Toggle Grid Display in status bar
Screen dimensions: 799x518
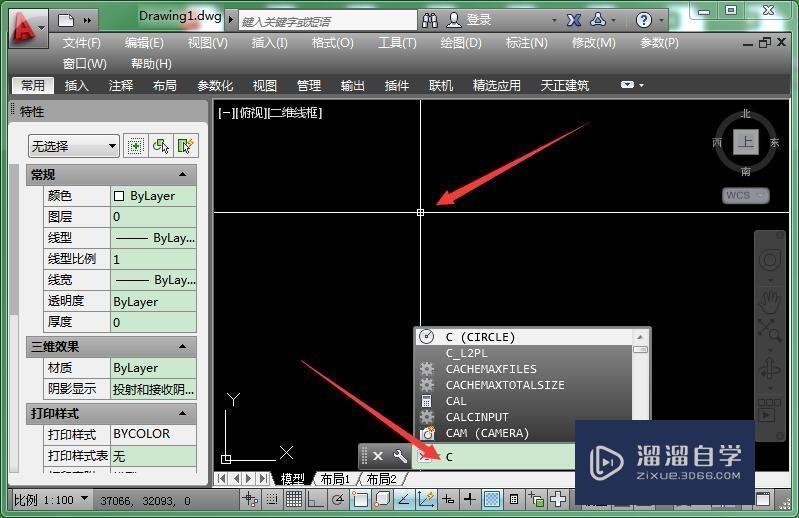point(294,500)
